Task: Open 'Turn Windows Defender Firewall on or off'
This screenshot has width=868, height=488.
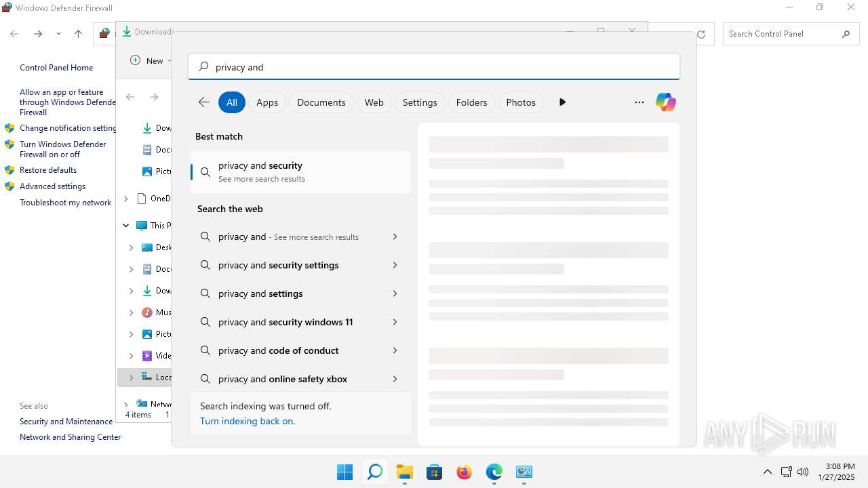Action: pyautogui.click(x=63, y=149)
